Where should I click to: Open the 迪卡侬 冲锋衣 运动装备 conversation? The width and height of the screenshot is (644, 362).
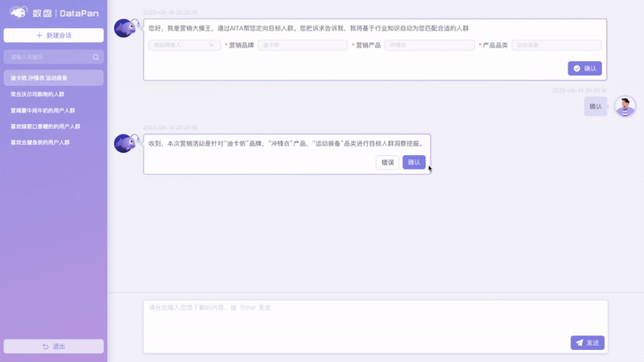coord(54,78)
